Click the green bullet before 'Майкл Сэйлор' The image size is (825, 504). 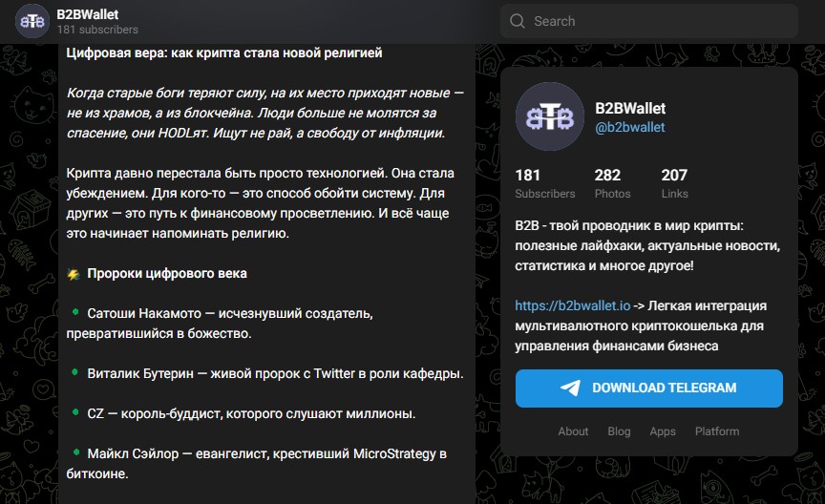[x=75, y=452]
